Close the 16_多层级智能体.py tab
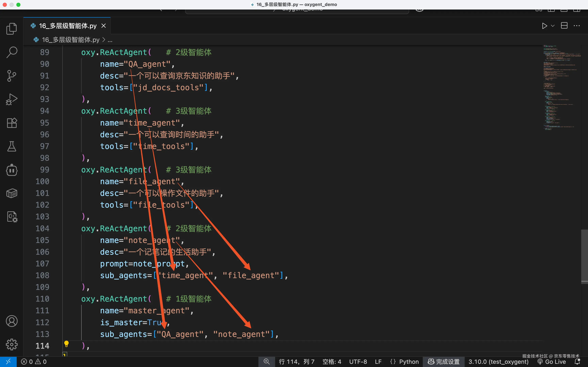This screenshot has width=588, height=367. coord(103,26)
